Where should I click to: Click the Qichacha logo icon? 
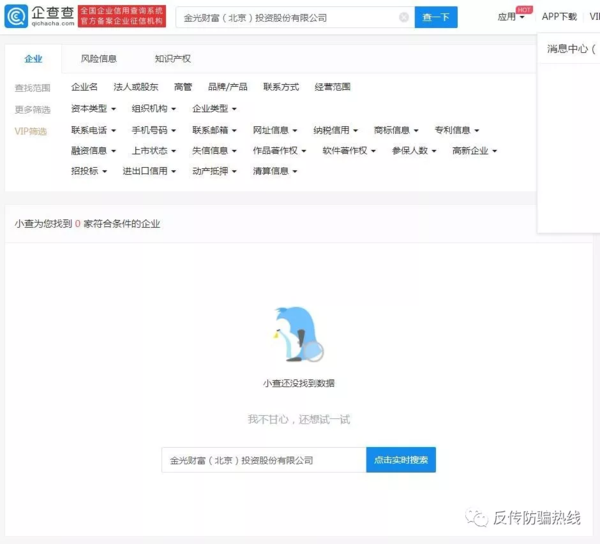click(x=17, y=17)
